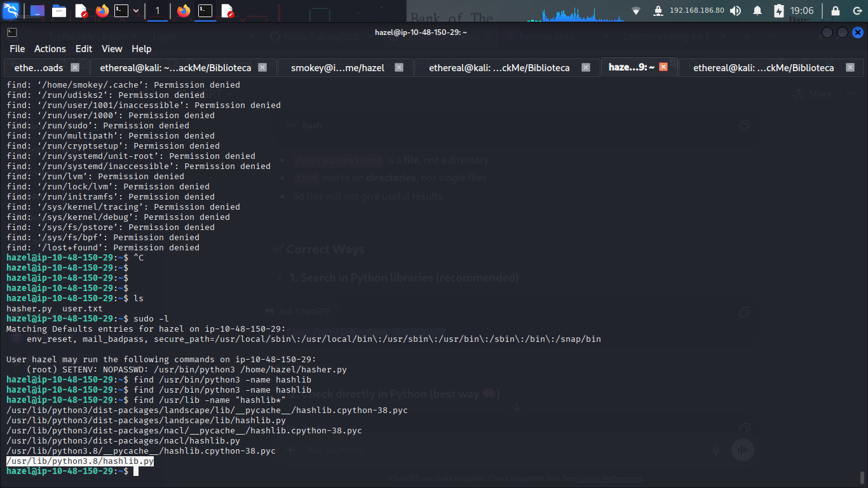Click the terminal vertical scrollbar

(862, 477)
